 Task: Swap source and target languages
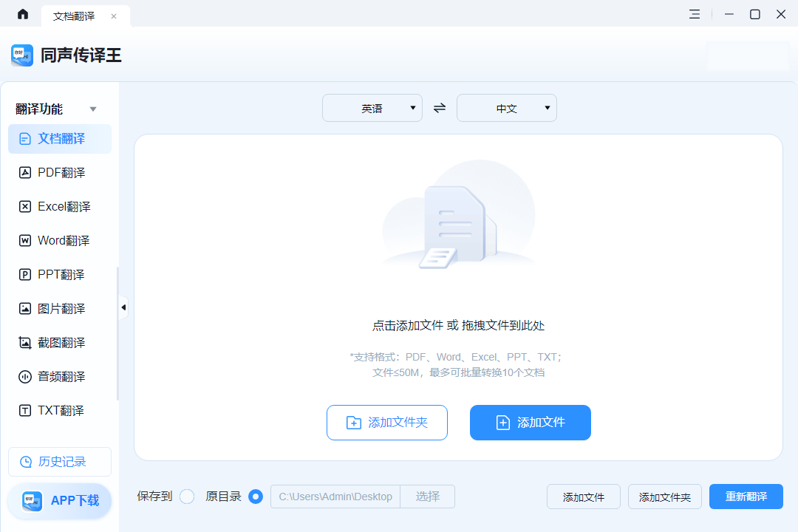(440, 108)
